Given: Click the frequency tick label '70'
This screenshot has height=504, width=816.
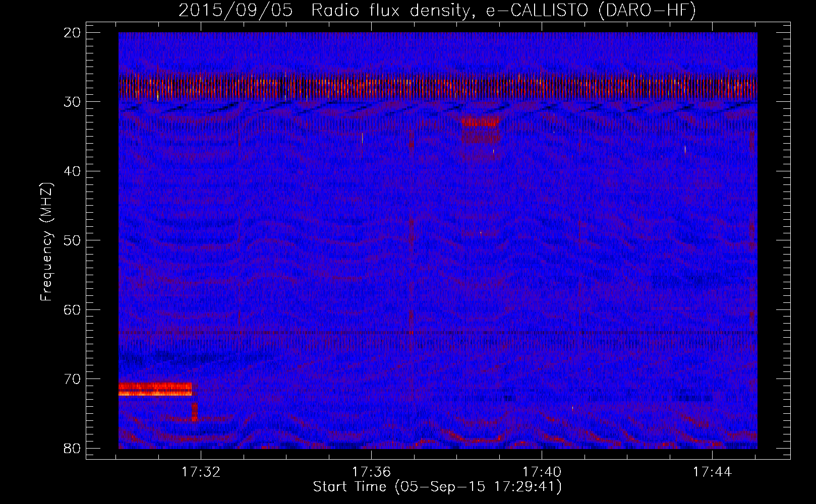Looking at the screenshot, I should click(x=72, y=379).
